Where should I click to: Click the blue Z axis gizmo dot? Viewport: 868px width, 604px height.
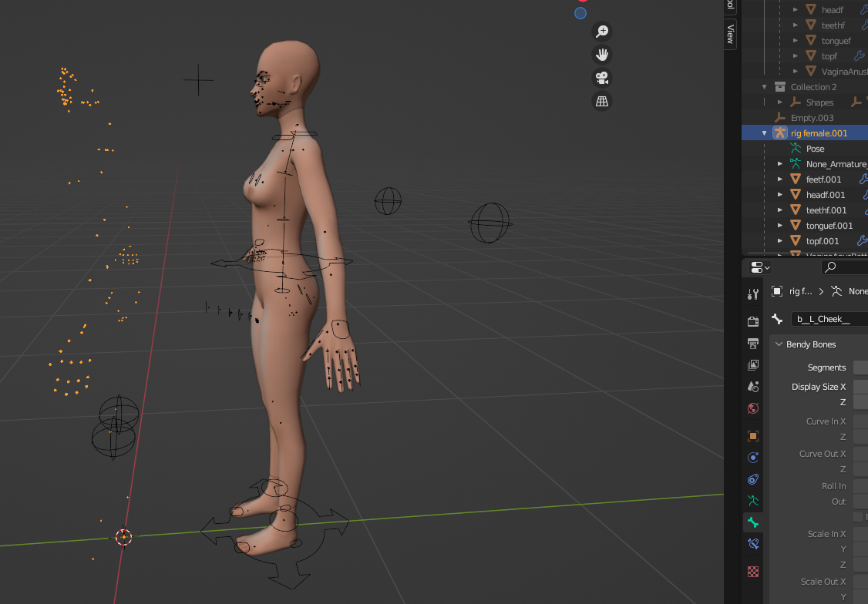coord(580,13)
